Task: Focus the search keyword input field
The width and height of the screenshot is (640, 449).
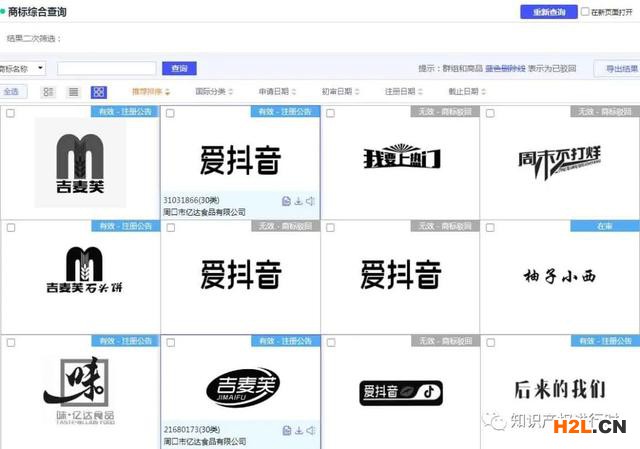Action: tap(107, 69)
